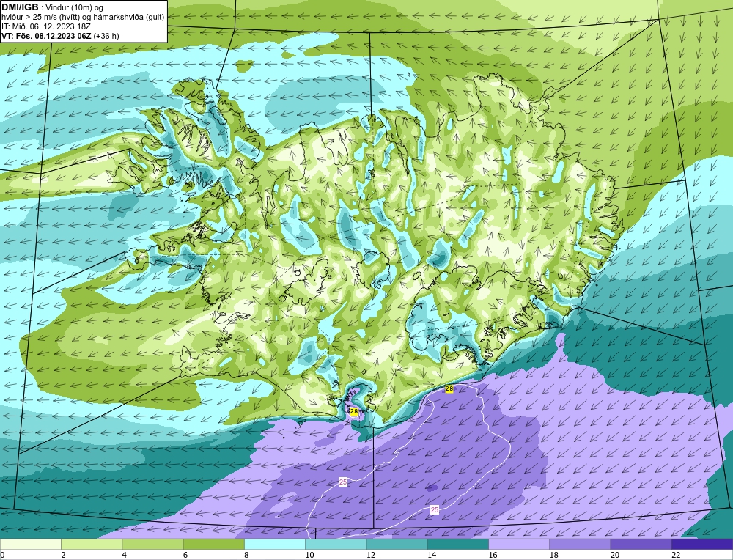Select the 4–6 m/s green legend swatch
The image size is (733, 560).
(152, 544)
